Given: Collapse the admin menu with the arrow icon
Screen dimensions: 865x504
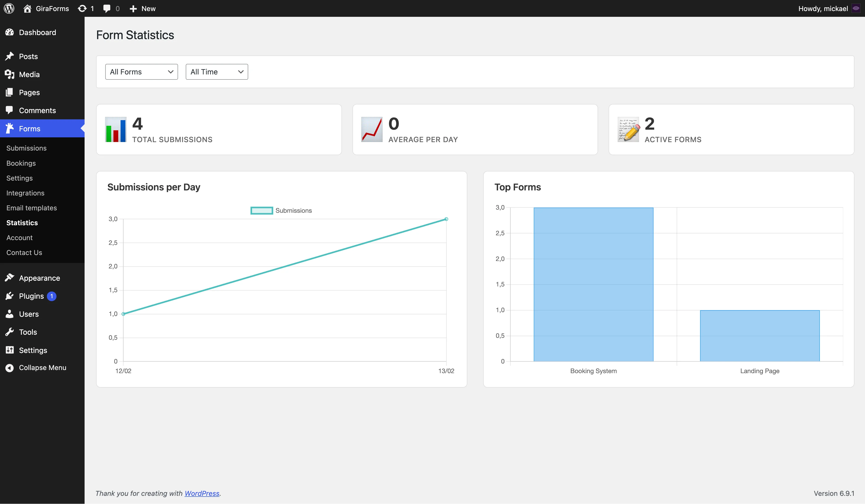Looking at the screenshot, I should pyautogui.click(x=10, y=367).
